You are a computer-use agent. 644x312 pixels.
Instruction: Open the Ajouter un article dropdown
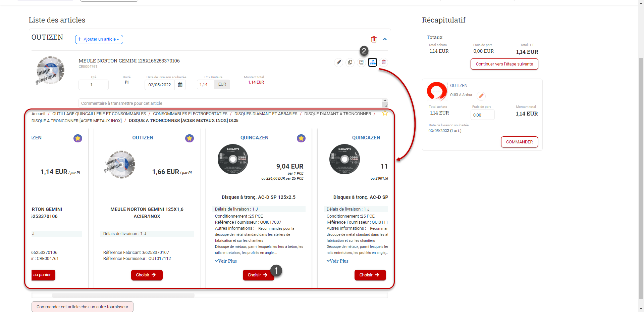99,39
